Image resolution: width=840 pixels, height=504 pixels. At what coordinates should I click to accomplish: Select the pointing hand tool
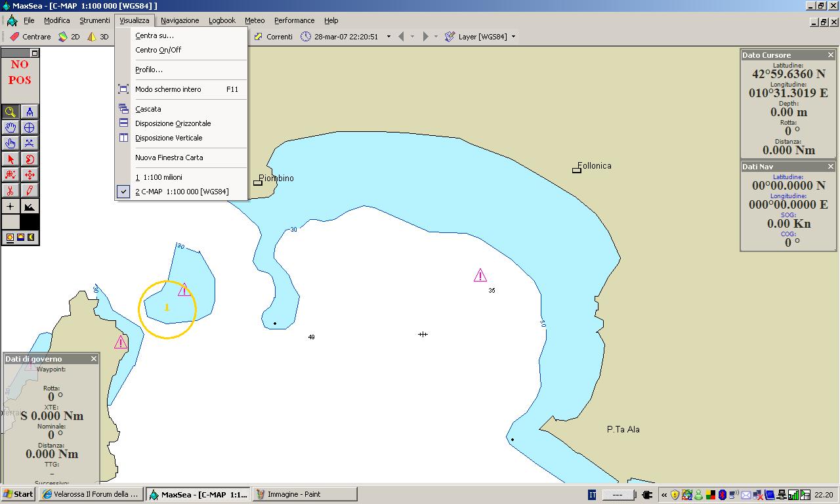[x=10, y=143]
